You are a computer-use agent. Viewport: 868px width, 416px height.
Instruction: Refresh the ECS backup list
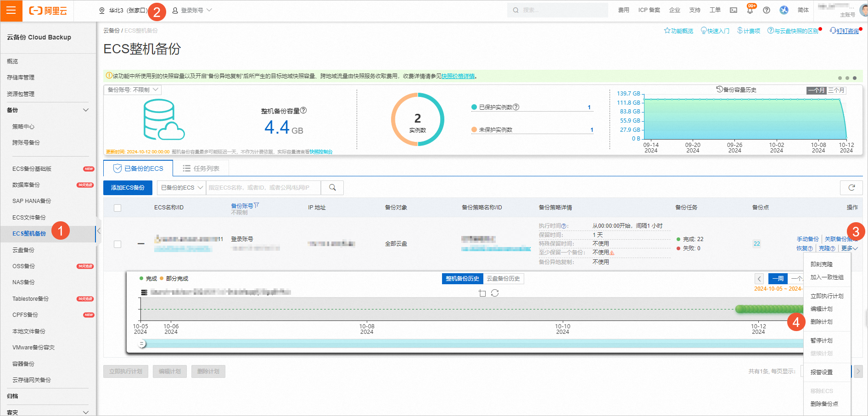point(851,188)
